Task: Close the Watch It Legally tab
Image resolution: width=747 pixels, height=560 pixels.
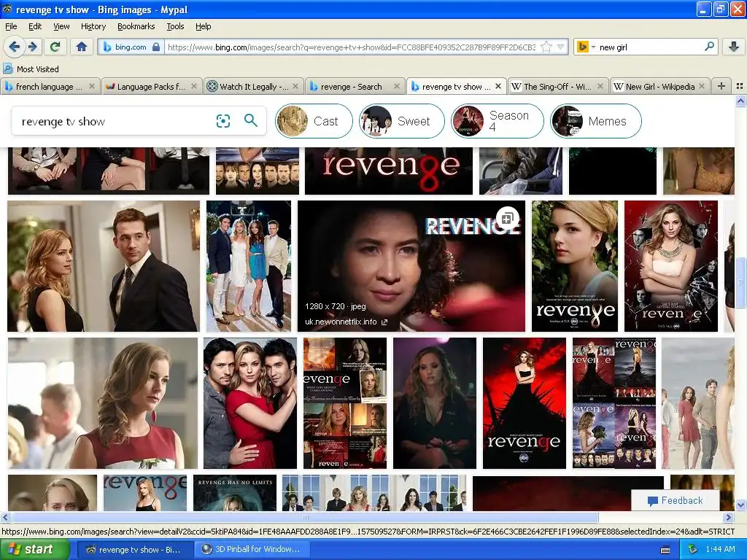Action: point(295,86)
